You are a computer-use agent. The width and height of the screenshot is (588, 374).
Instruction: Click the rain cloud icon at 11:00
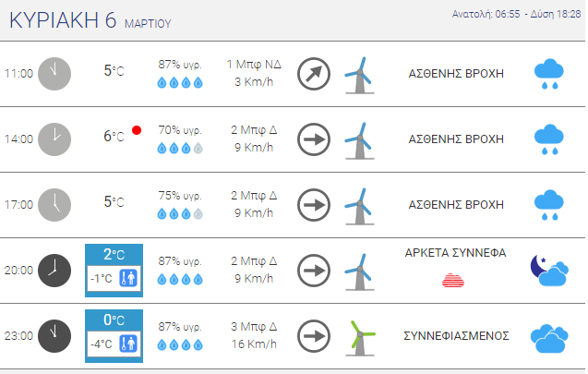548,74
